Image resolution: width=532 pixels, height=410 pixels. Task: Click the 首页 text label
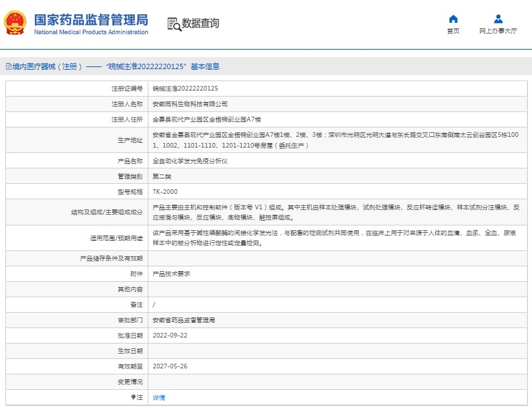453,31
